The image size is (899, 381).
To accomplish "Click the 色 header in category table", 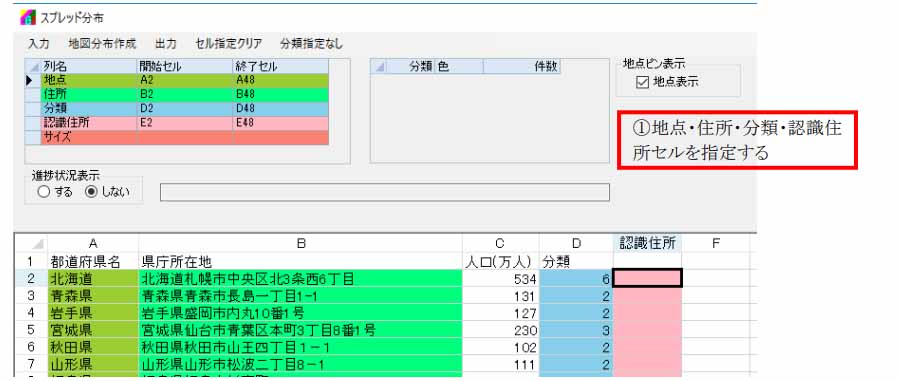I will pyautogui.click(x=459, y=66).
